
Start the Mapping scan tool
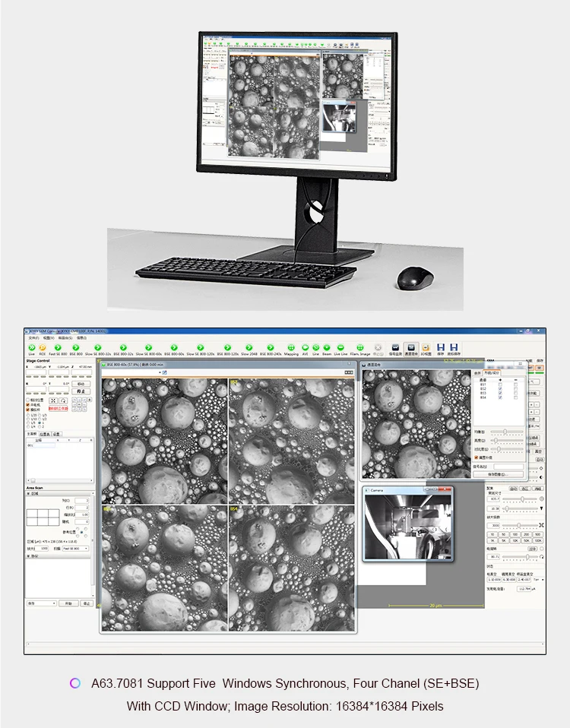coord(291,348)
